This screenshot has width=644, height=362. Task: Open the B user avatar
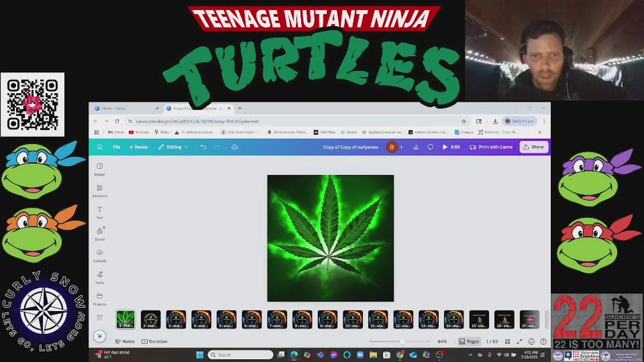click(x=391, y=147)
